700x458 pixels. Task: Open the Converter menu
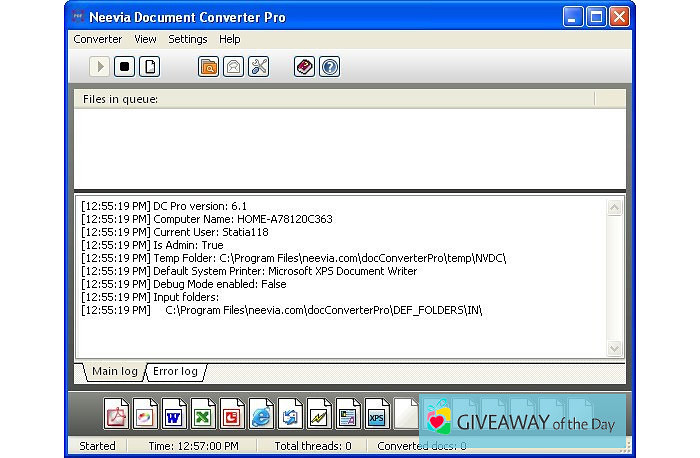click(x=97, y=39)
